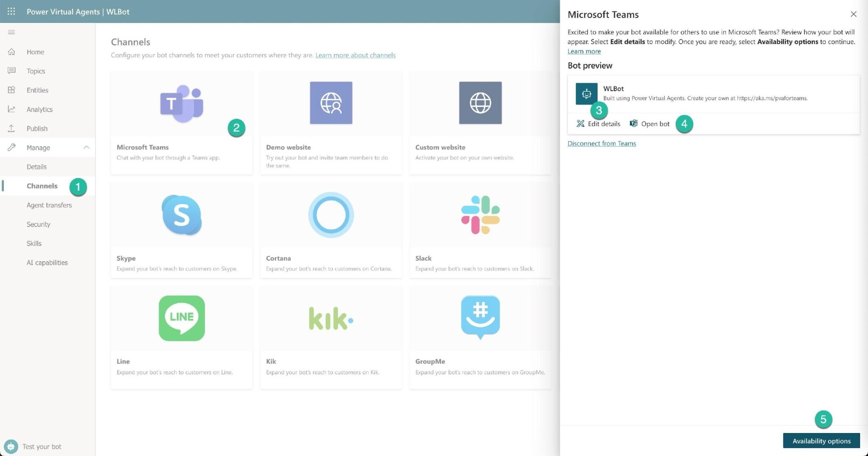Image resolution: width=868 pixels, height=456 pixels.
Task: Click 'Expand your bot's reach to customers on Skype.' text
Action: 177,269
